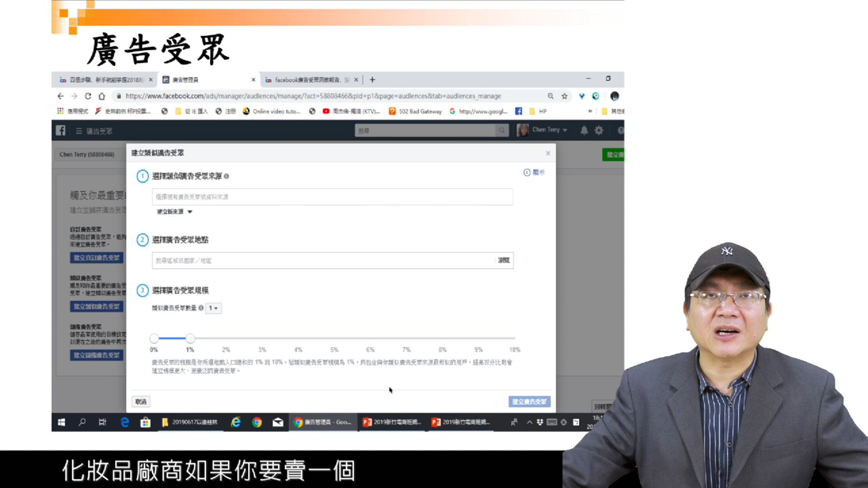This screenshot has width=868, height=488.
Task: Click the 1% audience size slider handle
Action: pos(190,338)
